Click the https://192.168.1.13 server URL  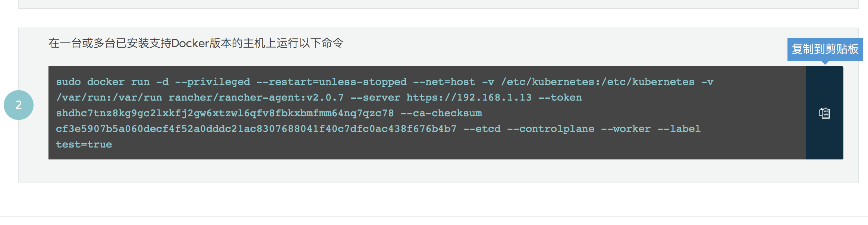click(x=469, y=98)
